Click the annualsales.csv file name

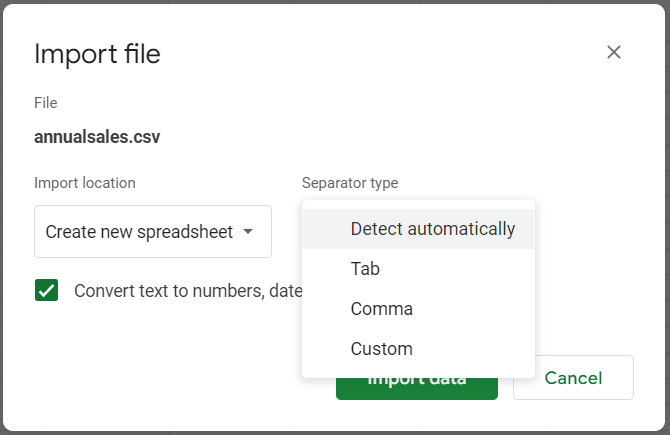click(97, 137)
